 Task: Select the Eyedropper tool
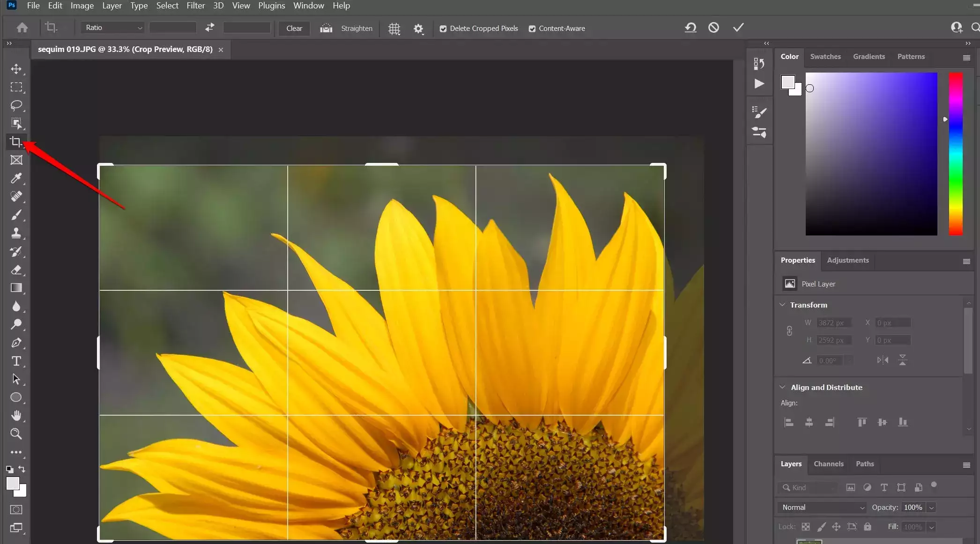click(x=16, y=178)
